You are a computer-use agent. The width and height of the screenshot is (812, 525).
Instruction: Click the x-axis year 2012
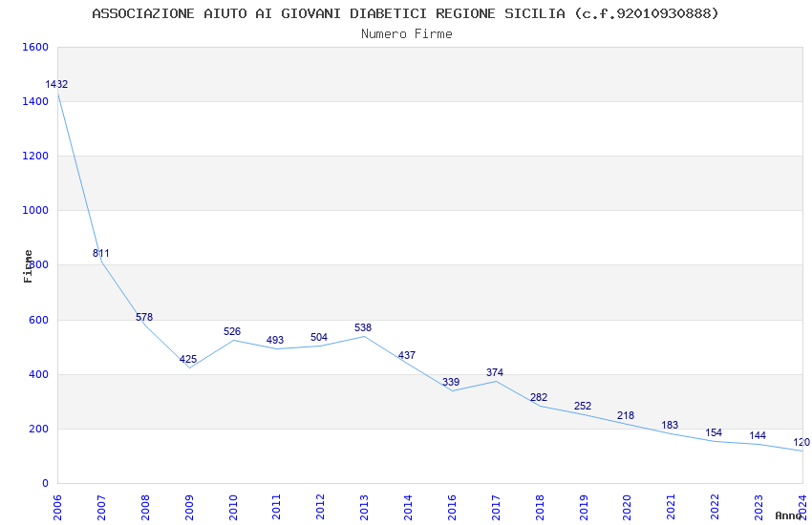[321, 508]
